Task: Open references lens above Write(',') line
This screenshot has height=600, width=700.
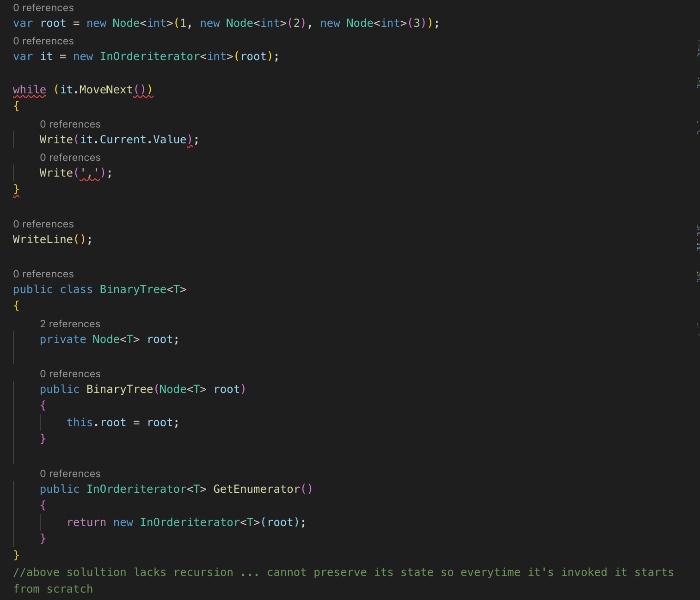Action: point(70,158)
